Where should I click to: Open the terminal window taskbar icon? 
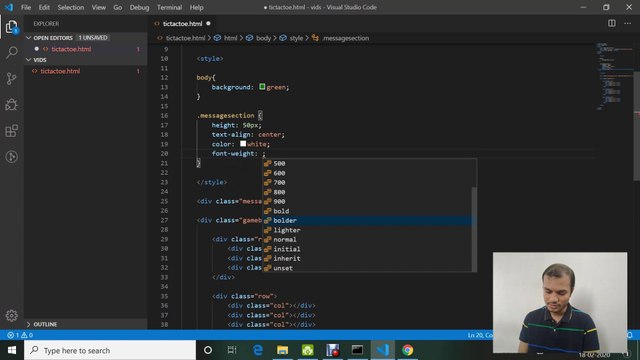[357, 350]
